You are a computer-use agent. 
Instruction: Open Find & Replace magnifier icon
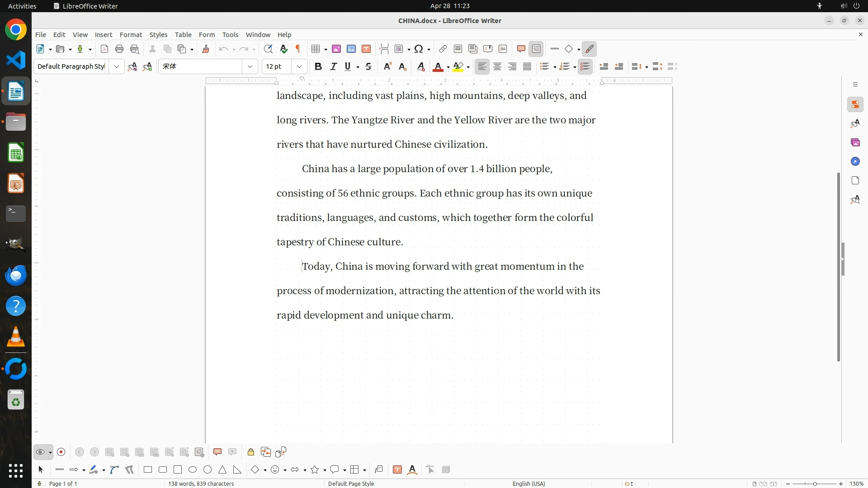coord(268,49)
